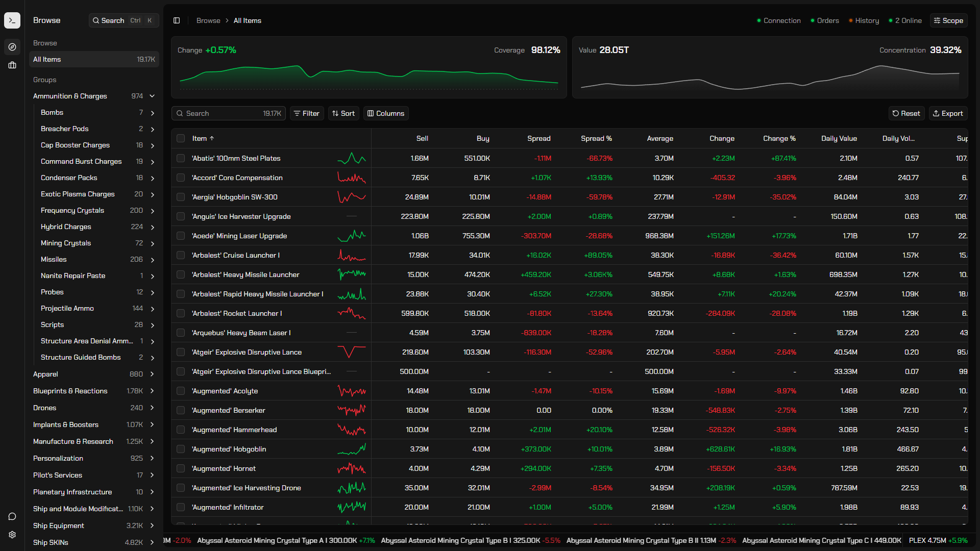Click the green Change trend chart

point(369,77)
